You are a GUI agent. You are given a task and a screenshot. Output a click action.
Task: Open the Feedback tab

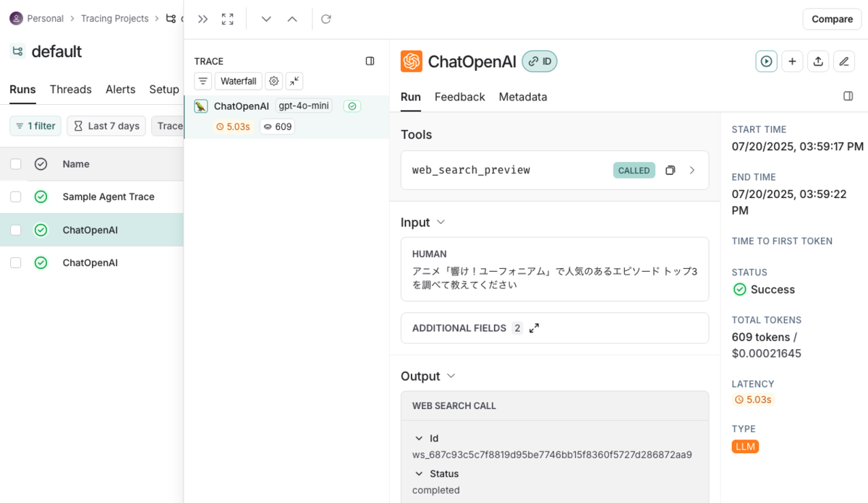click(460, 97)
